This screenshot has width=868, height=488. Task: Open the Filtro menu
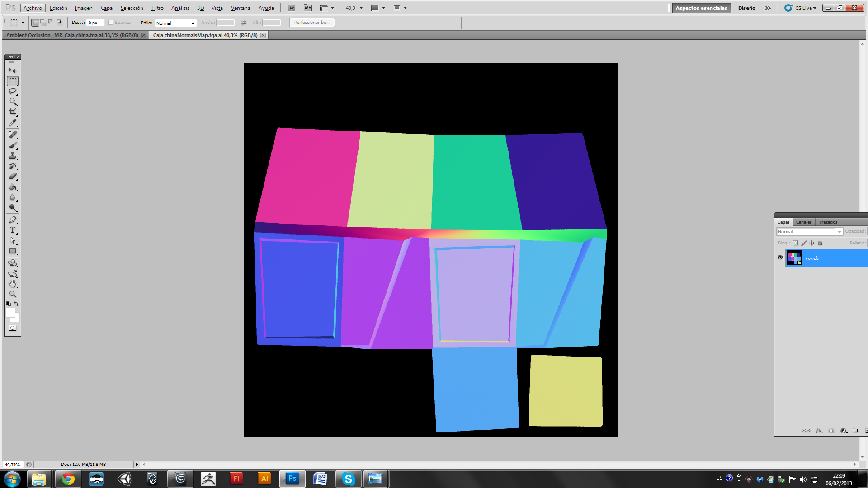pos(157,8)
